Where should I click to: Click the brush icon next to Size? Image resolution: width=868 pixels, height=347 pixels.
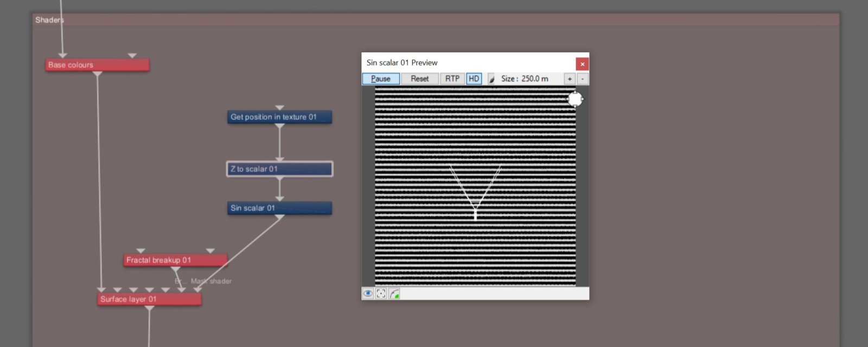coord(492,79)
